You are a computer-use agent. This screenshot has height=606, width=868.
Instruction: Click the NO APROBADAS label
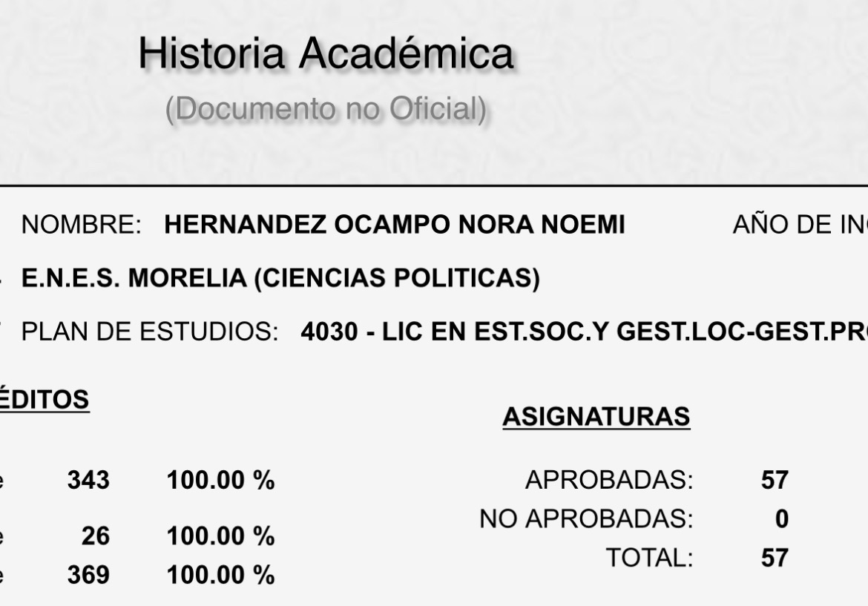click(586, 519)
